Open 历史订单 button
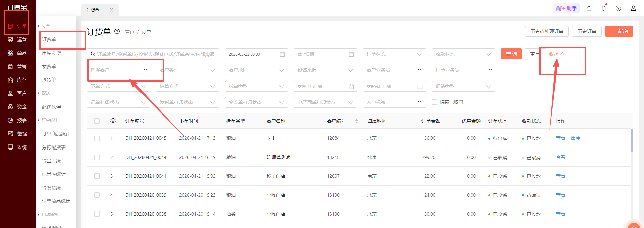The height and width of the screenshot is (228, 644). click(x=587, y=31)
